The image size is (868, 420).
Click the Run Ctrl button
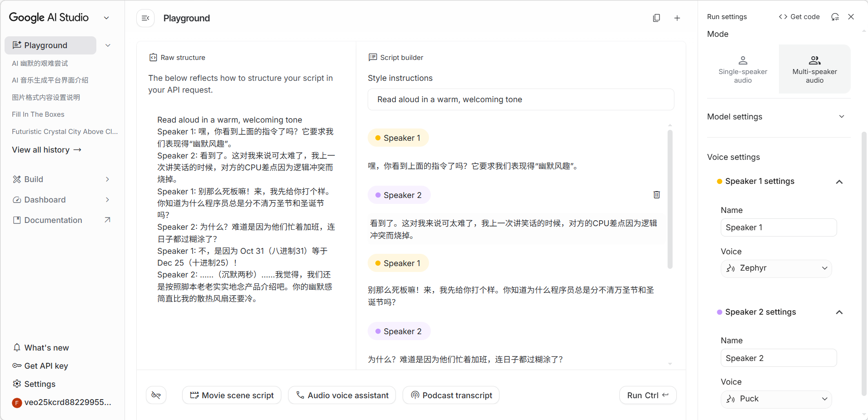(x=648, y=395)
